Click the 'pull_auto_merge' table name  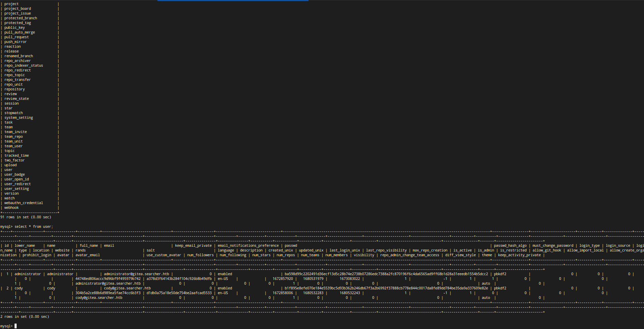click(x=20, y=32)
